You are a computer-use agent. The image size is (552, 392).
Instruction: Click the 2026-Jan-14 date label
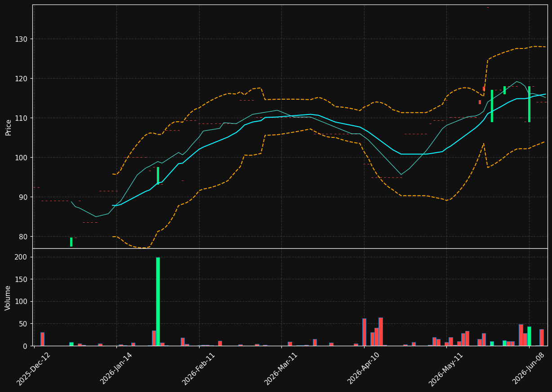[116, 369]
